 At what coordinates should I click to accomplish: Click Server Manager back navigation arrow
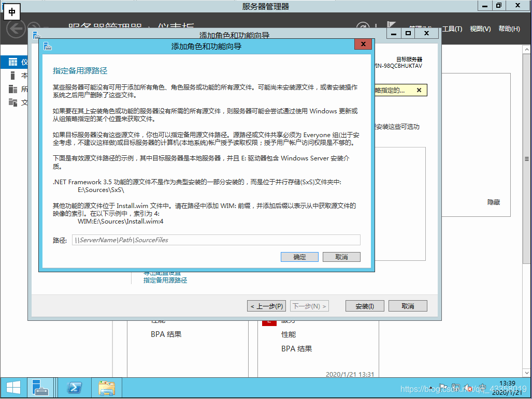16,28
